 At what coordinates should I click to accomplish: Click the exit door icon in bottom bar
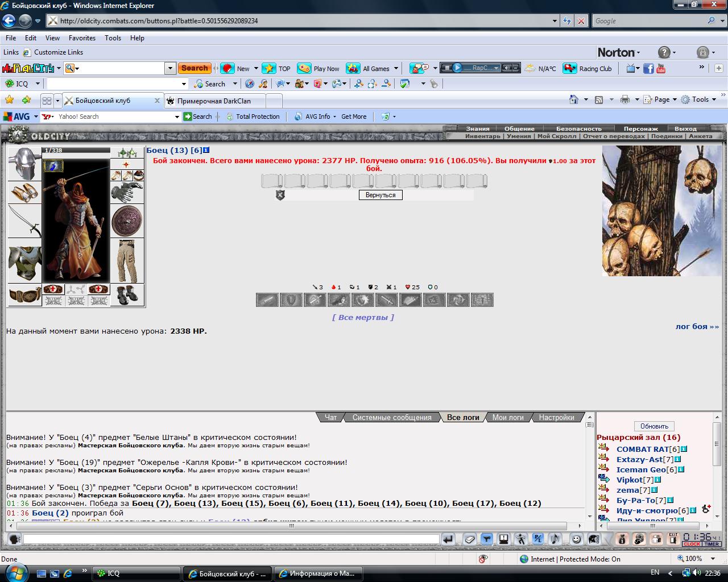673,539
